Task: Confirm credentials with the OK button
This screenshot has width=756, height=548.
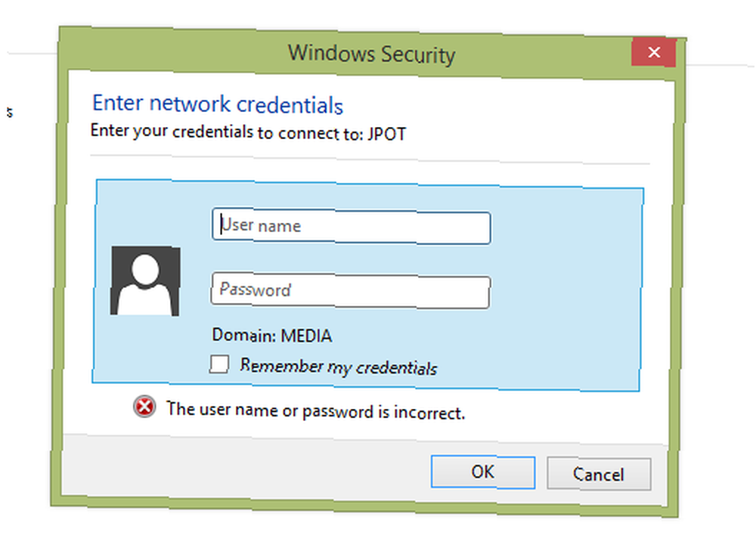Action: coord(483,472)
